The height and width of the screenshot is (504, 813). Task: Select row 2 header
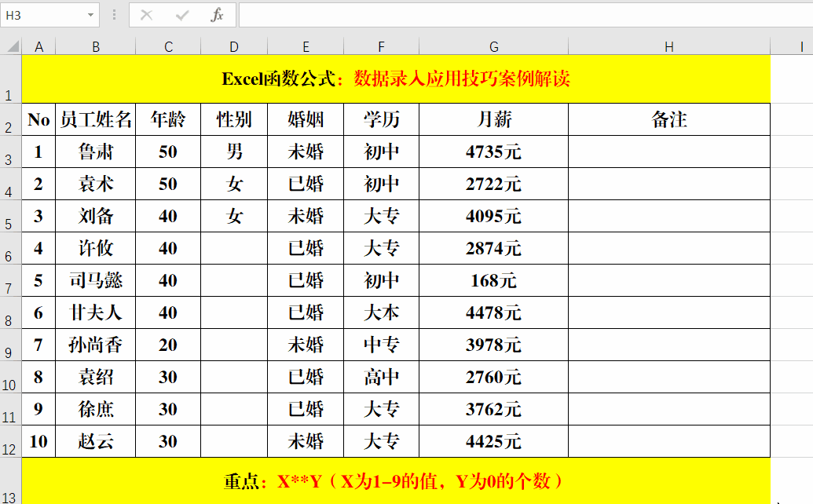10,119
